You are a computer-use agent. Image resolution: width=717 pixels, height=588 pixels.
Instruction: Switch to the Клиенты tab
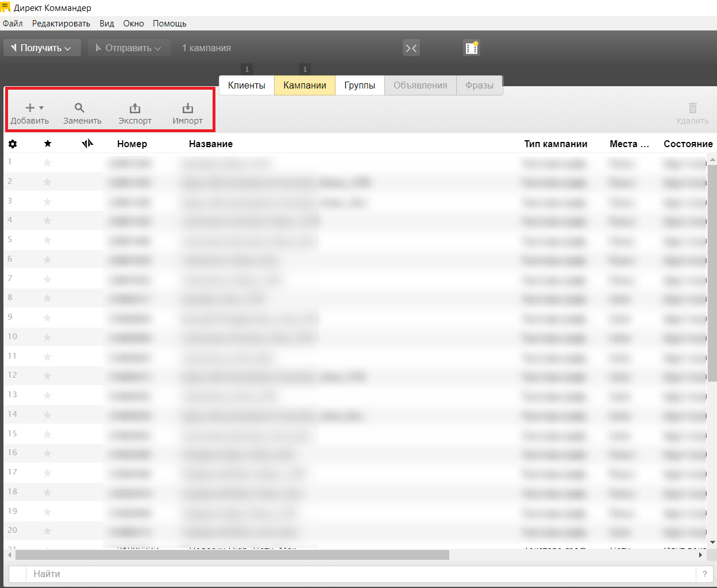(246, 85)
